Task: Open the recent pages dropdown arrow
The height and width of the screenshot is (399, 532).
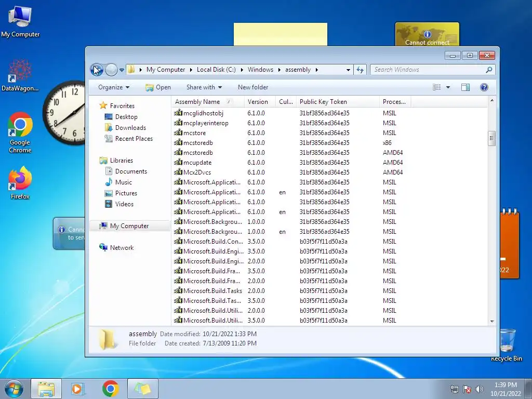Action: tap(122, 70)
